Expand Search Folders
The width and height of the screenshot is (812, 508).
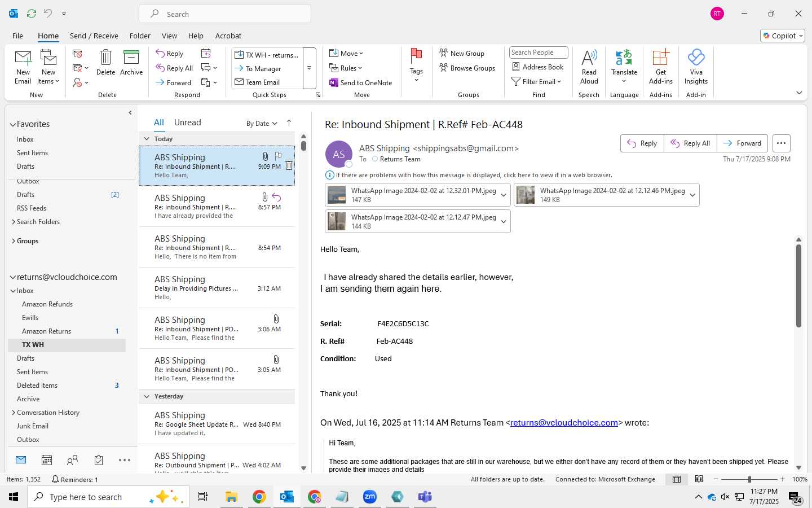click(14, 222)
